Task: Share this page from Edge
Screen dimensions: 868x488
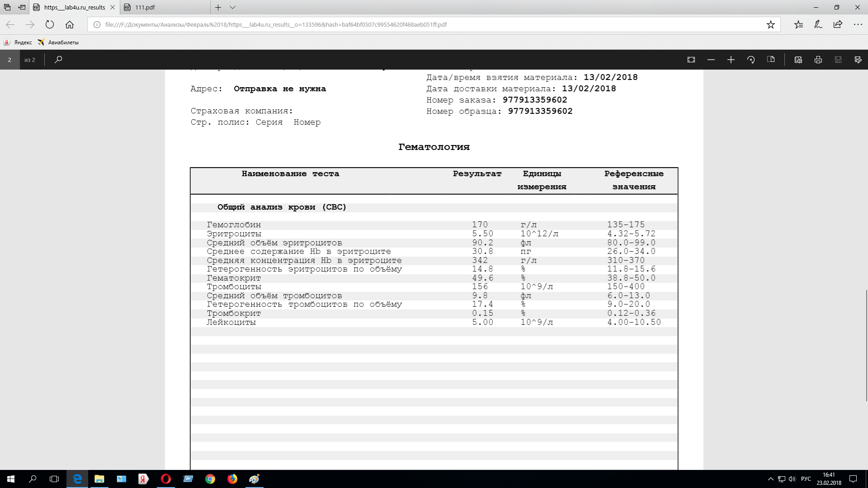Action: (838, 25)
